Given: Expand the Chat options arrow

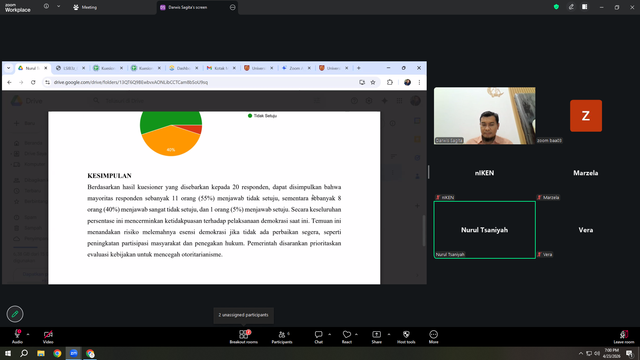Looking at the screenshot, I should 329,334.
